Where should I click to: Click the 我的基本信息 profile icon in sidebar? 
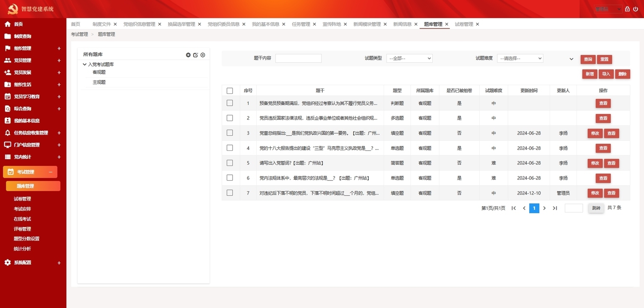pyautogui.click(x=8, y=121)
